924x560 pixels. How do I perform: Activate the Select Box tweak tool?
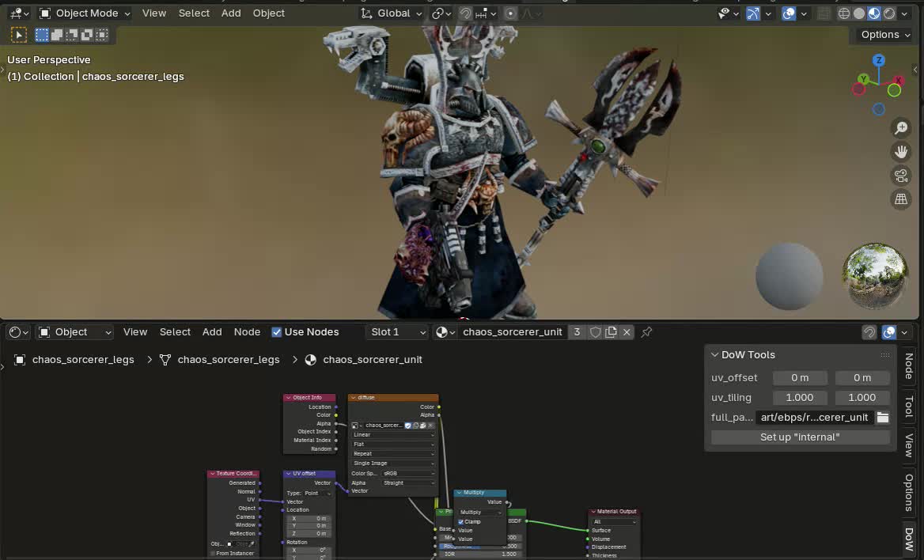(19, 36)
